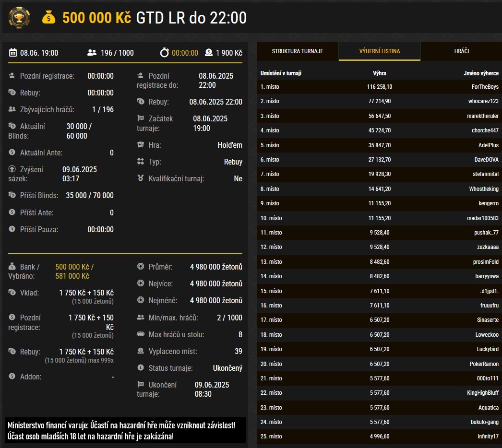
Task: Select the 25. místo row for Infinity17
Action: point(379,436)
